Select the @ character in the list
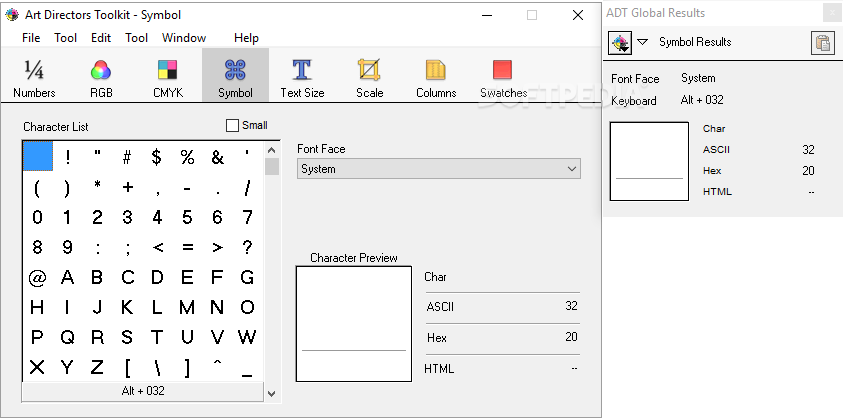This screenshot has width=843, height=418. 37,278
